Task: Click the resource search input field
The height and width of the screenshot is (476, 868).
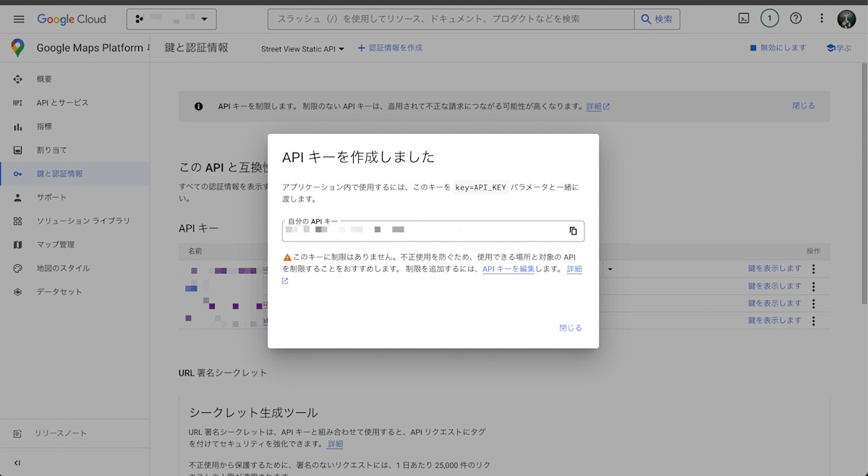Action: coord(451,19)
